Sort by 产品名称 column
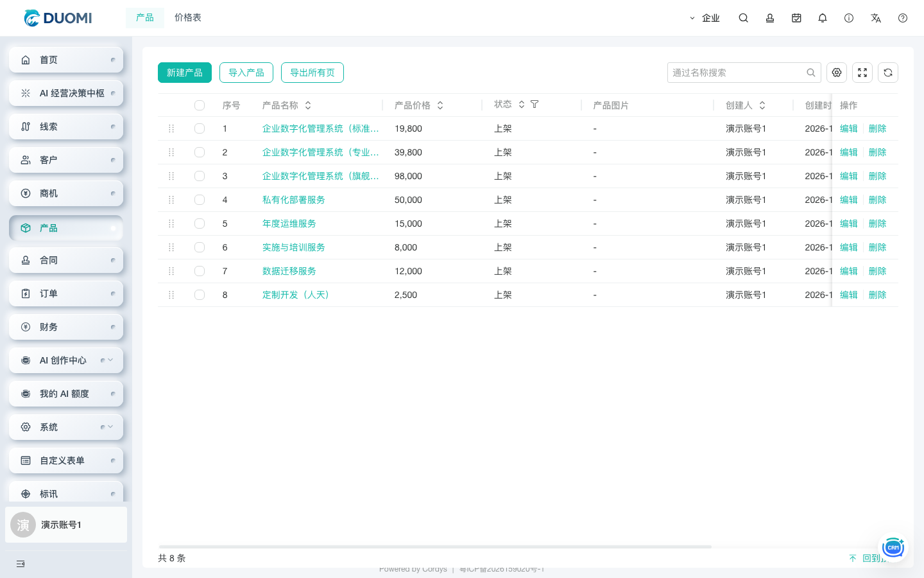Screen dimensions: 924x578 coord(308,105)
